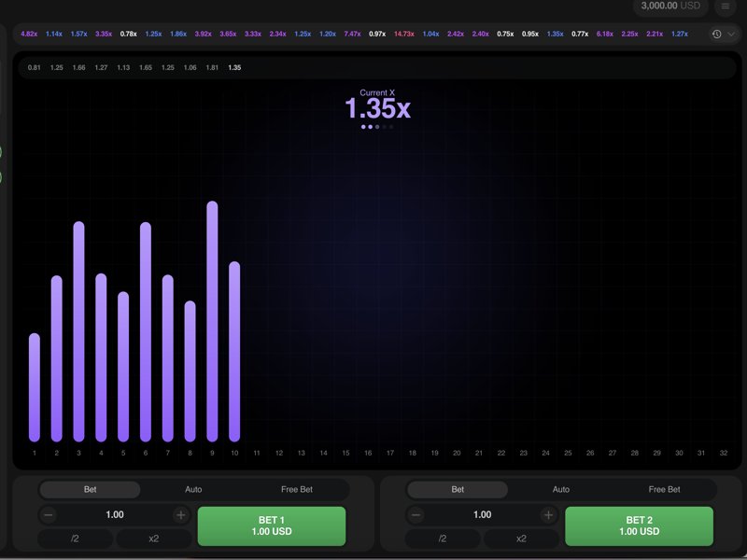Screen dimensions: 747x560
Task: Switch to Auto tab in the BET 1 panel
Action: click(193, 489)
